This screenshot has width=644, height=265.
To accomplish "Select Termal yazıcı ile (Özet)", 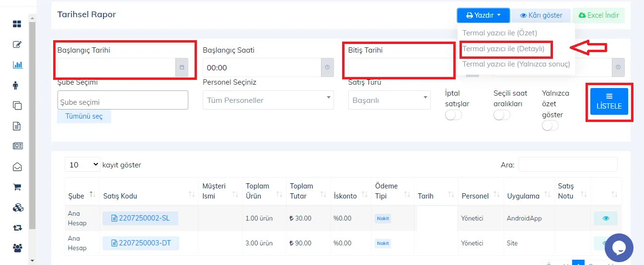I will coord(500,33).
